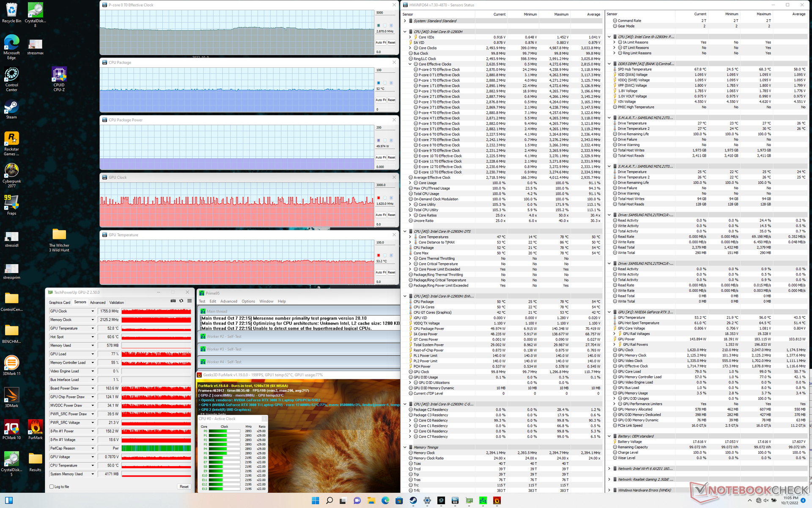Switch to Validation tab in GPU-Z

tap(117, 303)
